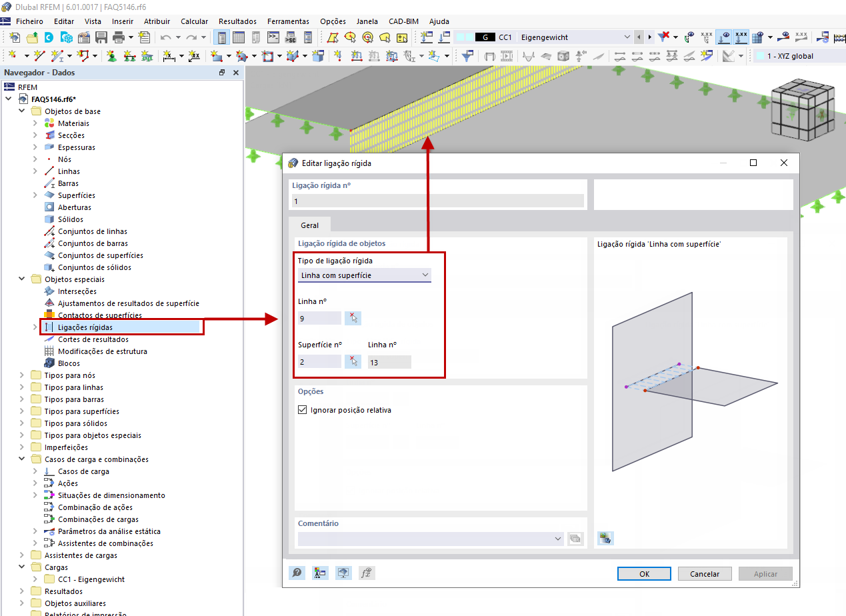Click the function fx icon at the dialog bottom
The height and width of the screenshot is (616, 846).
pyautogui.click(x=367, y=573)
